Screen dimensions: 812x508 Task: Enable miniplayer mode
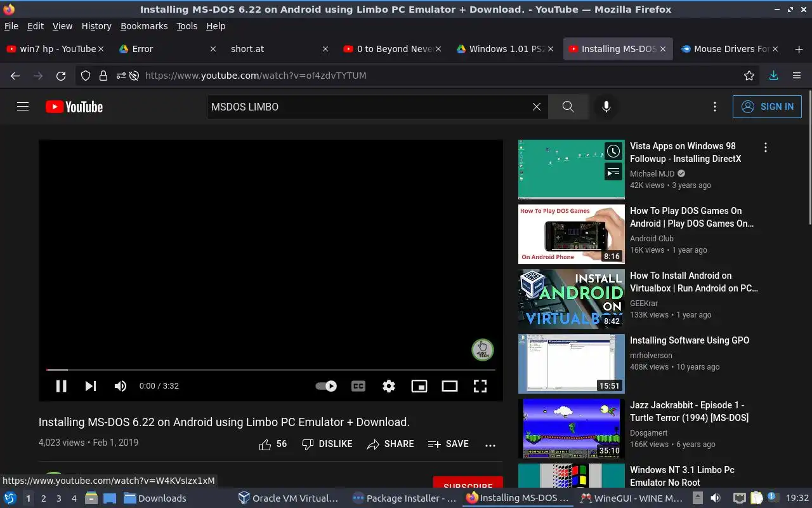[419, 386]
